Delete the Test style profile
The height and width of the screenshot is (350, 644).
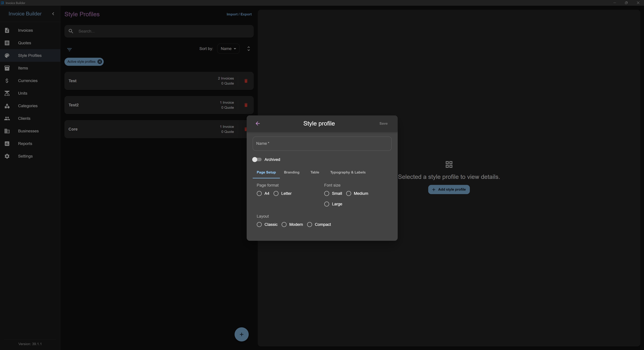(x=246, y=81)
